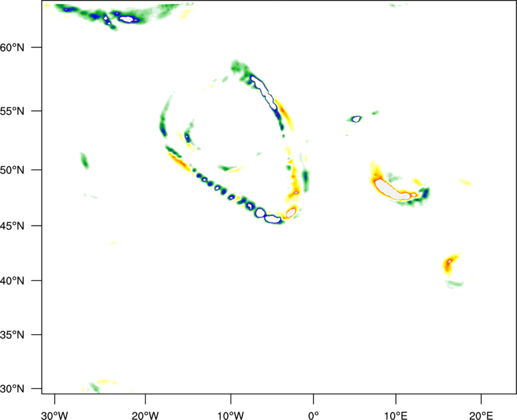Viewport: 517px width, 420px height.
Task: Click the 20°E longitude label
Action: click(481, 415)
